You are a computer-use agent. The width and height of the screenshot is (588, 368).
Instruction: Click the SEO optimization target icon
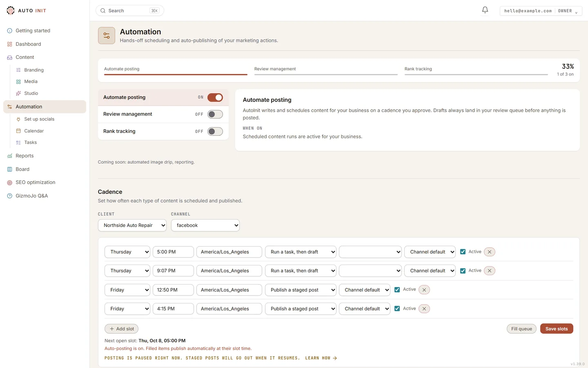pyautogui.click(x=10, y=183)
